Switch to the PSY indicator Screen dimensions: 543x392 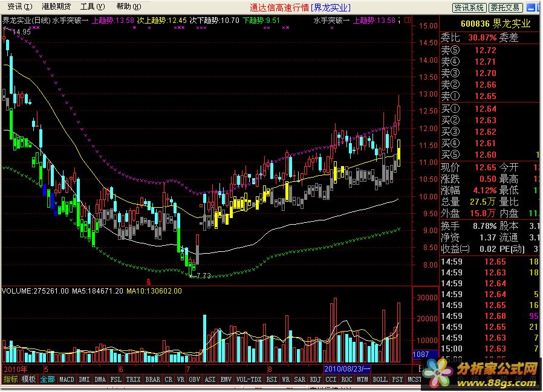(398, 379)
